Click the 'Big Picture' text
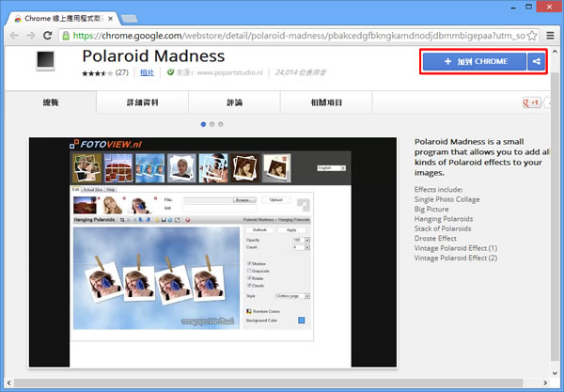Viewport: 564px width, 392px height. click(431, 210)
